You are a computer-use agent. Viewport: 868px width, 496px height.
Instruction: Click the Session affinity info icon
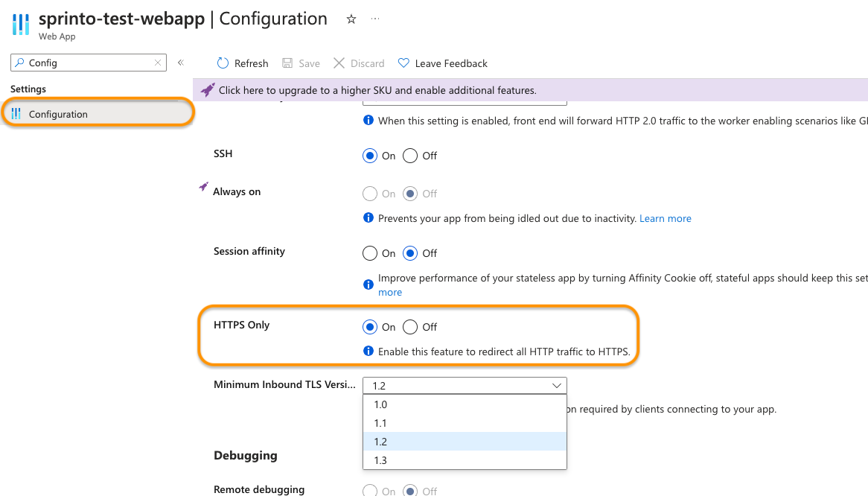368,284
